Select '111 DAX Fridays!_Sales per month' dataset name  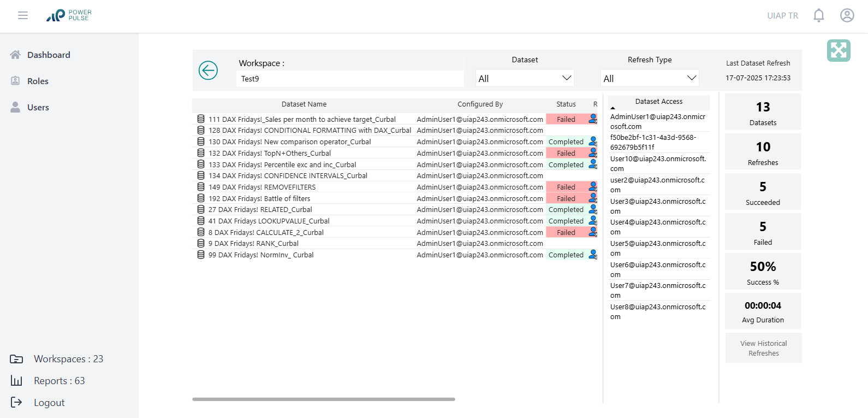tap(302, 119)
